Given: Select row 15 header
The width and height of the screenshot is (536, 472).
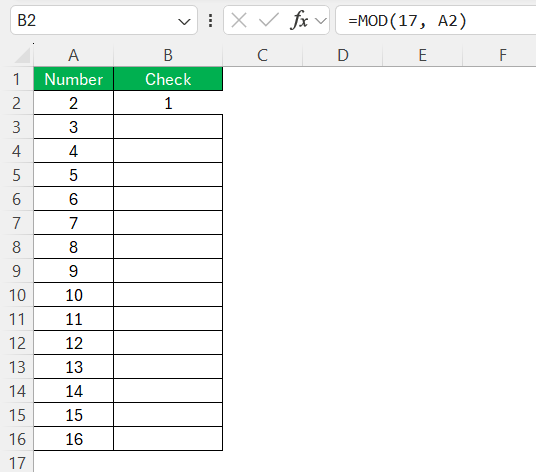Looking at the screenshot, I should coord(16,415).
